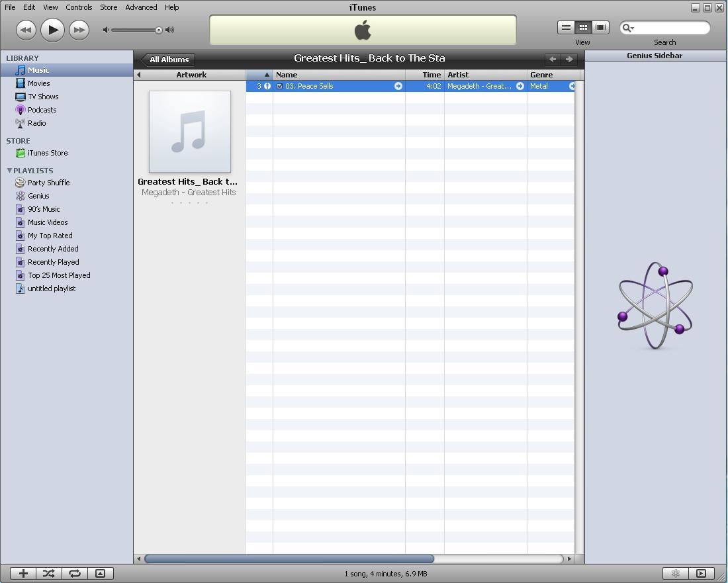This screenshot has height=583, width=728.
Task: Open the File menu
Action: (x=10, y=7)
